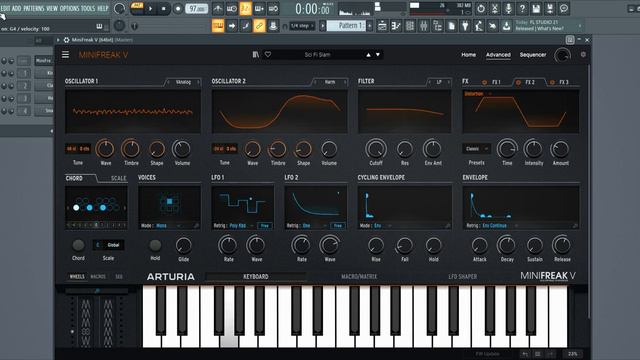Toggle the highlighted link icon button

point(259,26)
